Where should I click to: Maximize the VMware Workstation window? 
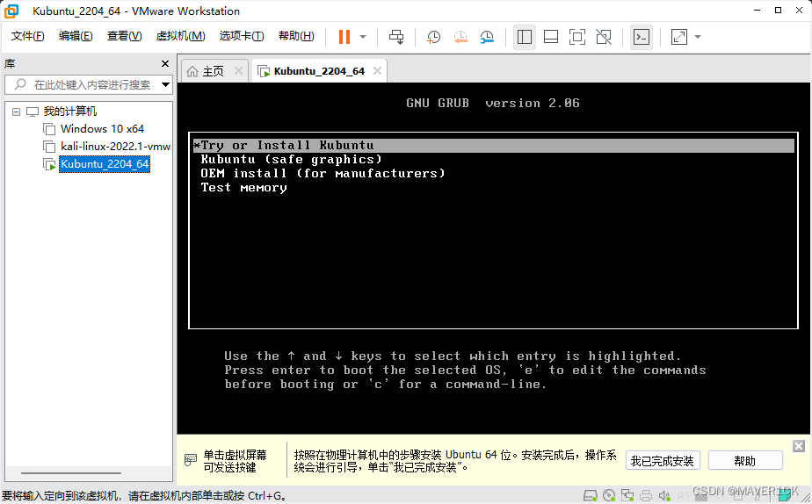click(778, 11)
